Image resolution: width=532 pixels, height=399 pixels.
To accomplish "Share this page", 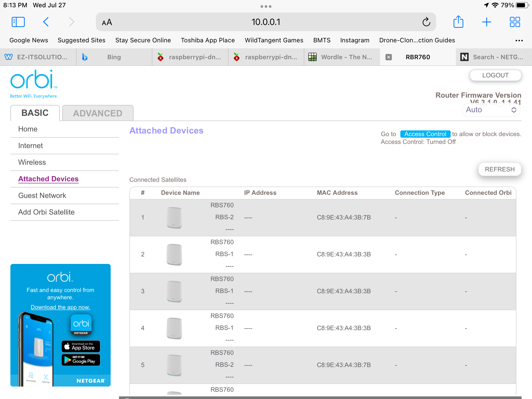I will (x=458, y=22).
